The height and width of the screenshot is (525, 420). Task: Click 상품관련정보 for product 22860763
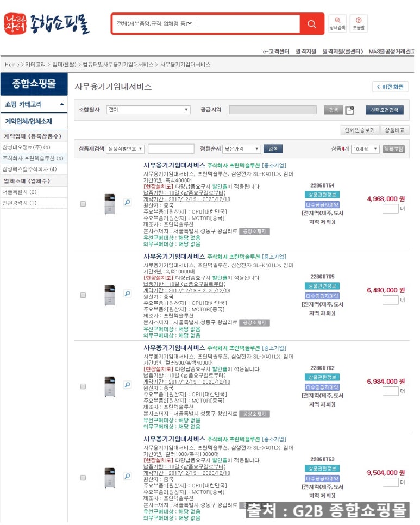tap(322, 468)
